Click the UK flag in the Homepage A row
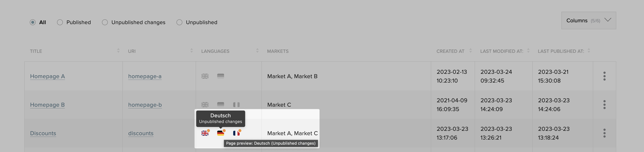The width and height of the screenshot is (644, 152). pos(205,76)
